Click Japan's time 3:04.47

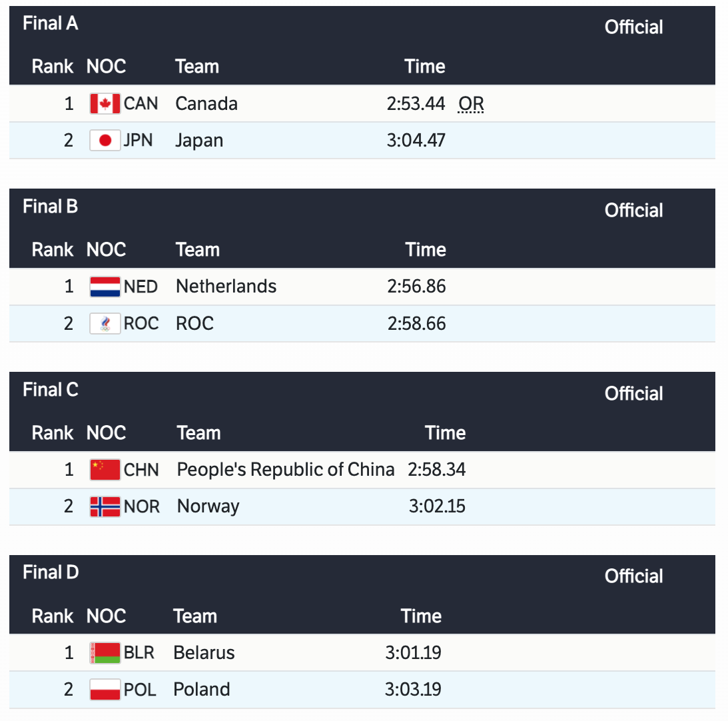416,141
